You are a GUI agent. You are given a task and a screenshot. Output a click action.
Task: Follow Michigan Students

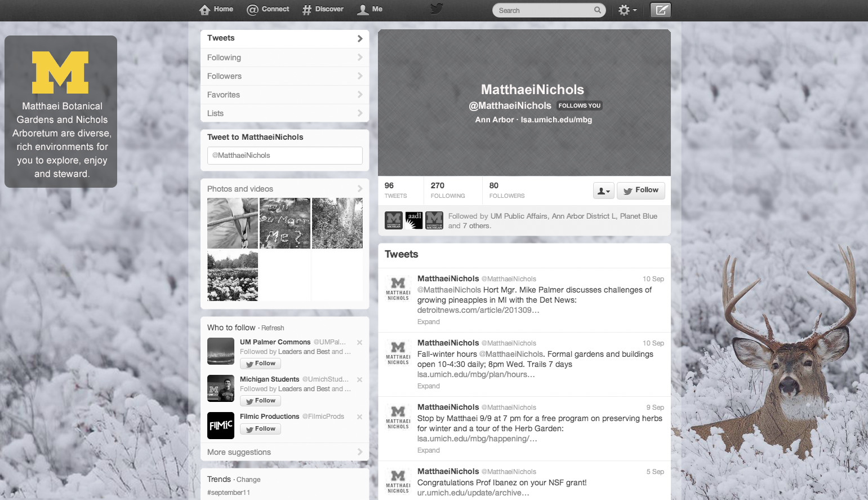(260, 401)
